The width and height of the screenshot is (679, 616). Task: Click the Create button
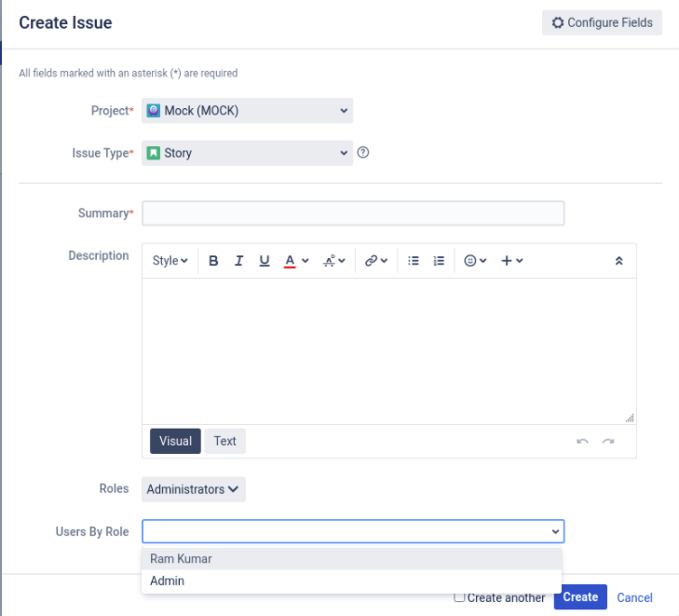(580, 597)
